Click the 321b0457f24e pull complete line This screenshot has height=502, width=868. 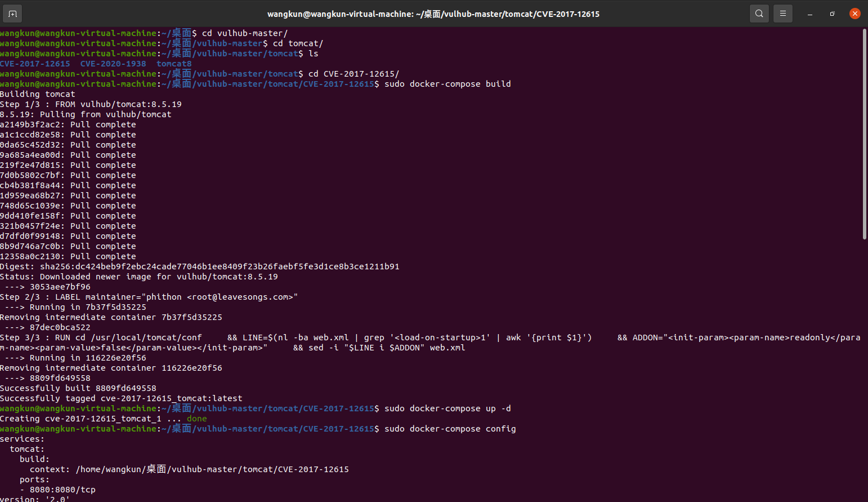tap(68, 226)
